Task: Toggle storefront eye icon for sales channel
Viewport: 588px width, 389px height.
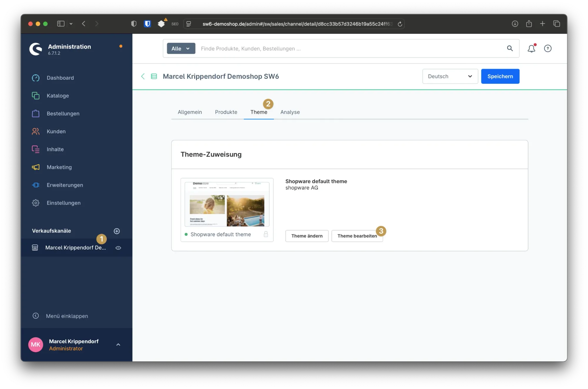Action: coord(118,248)
